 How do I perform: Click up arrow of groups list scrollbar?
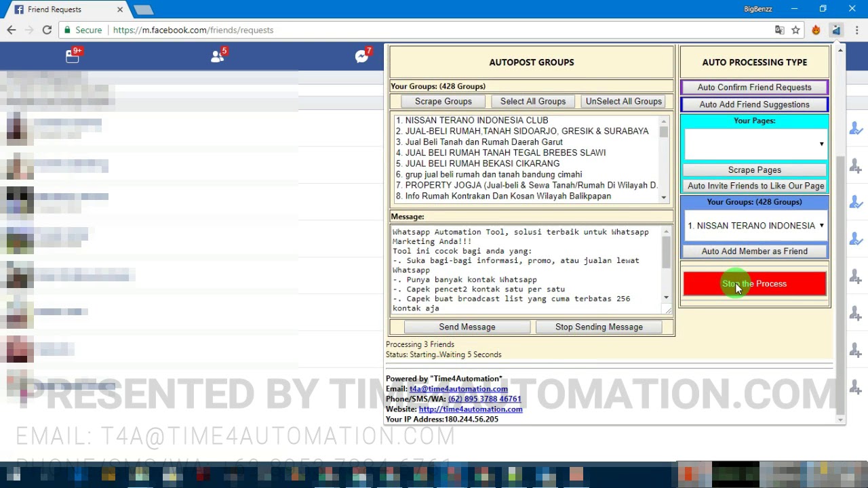coord(664,121)
